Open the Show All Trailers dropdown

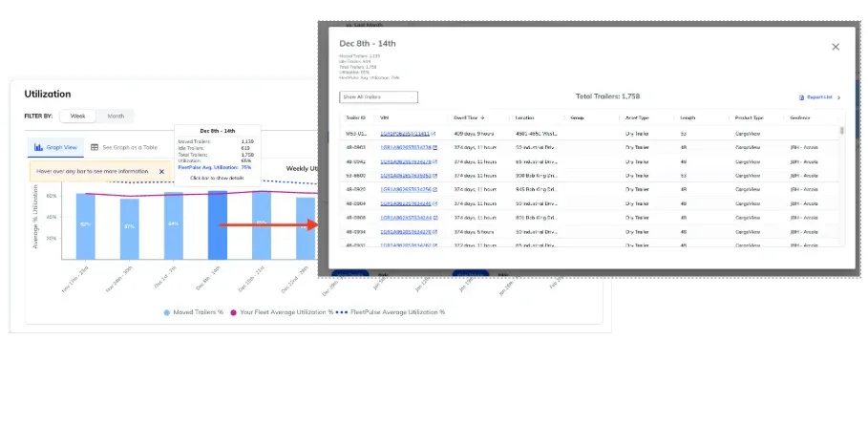(x=378, y=97)
